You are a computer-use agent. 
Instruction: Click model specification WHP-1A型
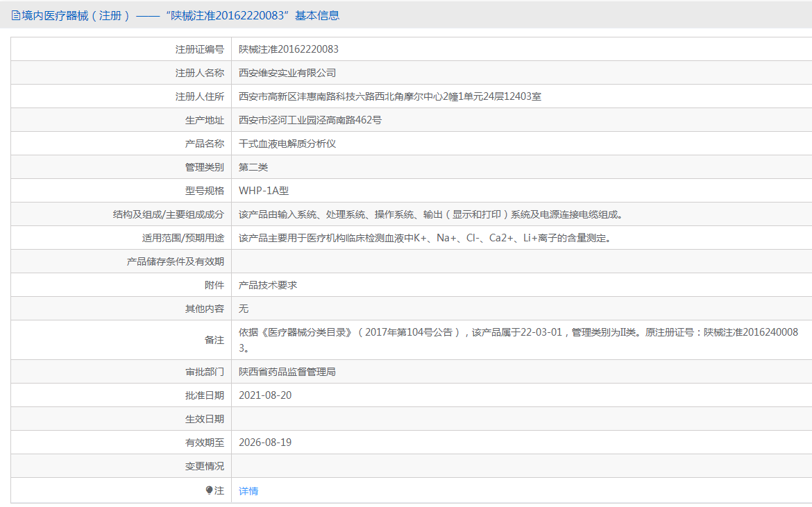(x=264, y=191)
